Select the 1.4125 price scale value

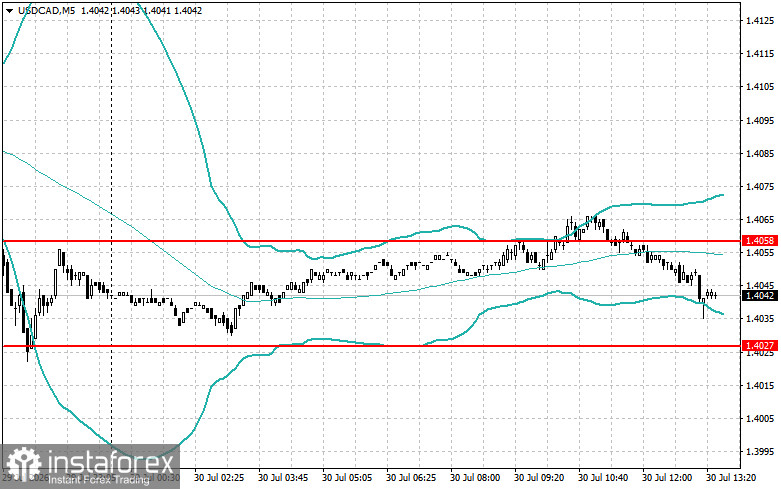point(760,20)
